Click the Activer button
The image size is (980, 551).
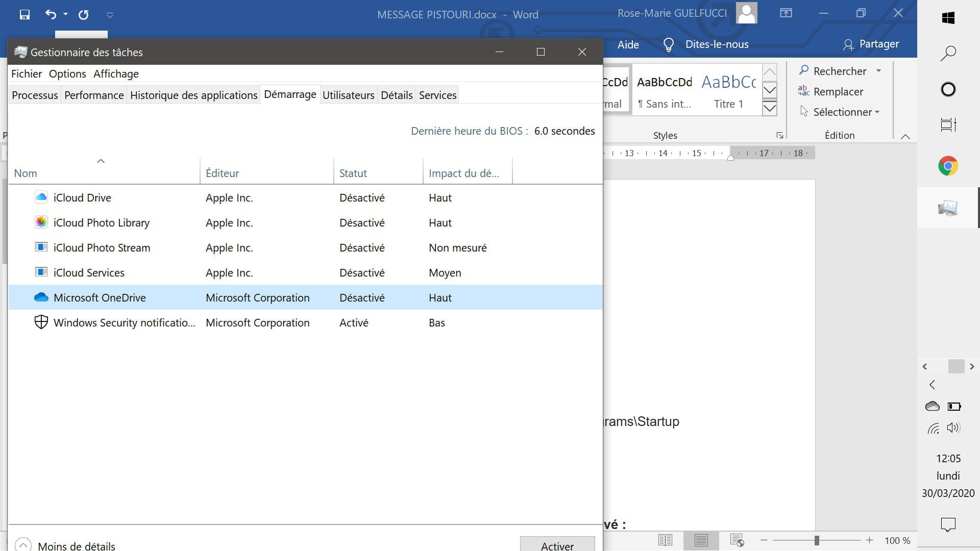pyautogui.click(x=557, y=544)
